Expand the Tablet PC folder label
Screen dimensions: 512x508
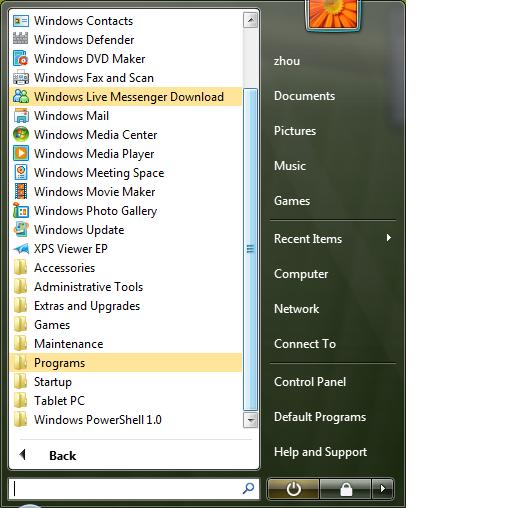(x=59, y=401)
